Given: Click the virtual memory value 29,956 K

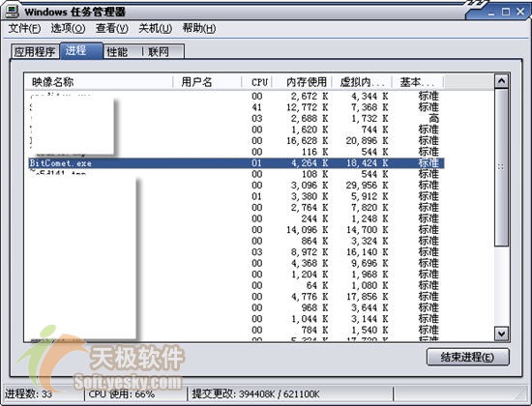Looking at the screenshot, I should 368,186.
